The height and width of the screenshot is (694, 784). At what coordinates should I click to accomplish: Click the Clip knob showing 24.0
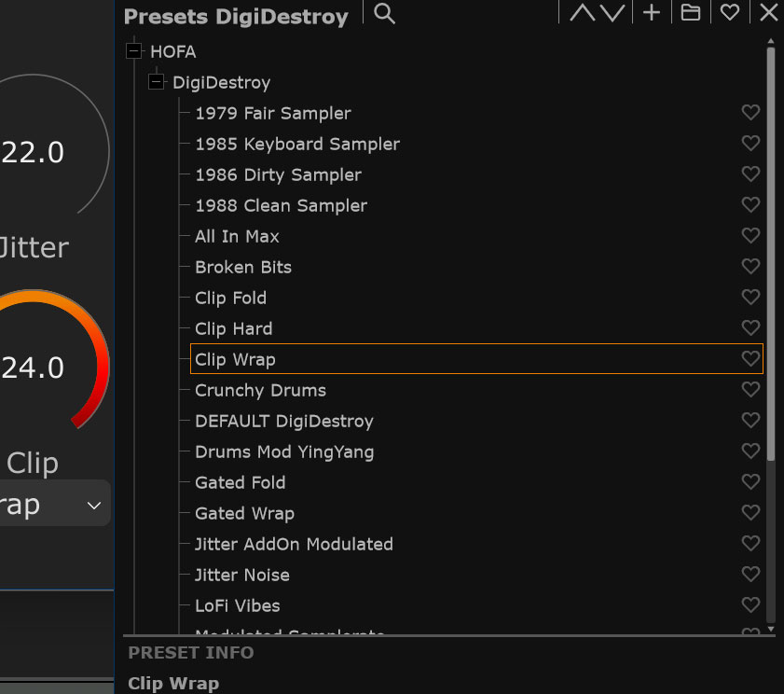click(x=33, y=367)
